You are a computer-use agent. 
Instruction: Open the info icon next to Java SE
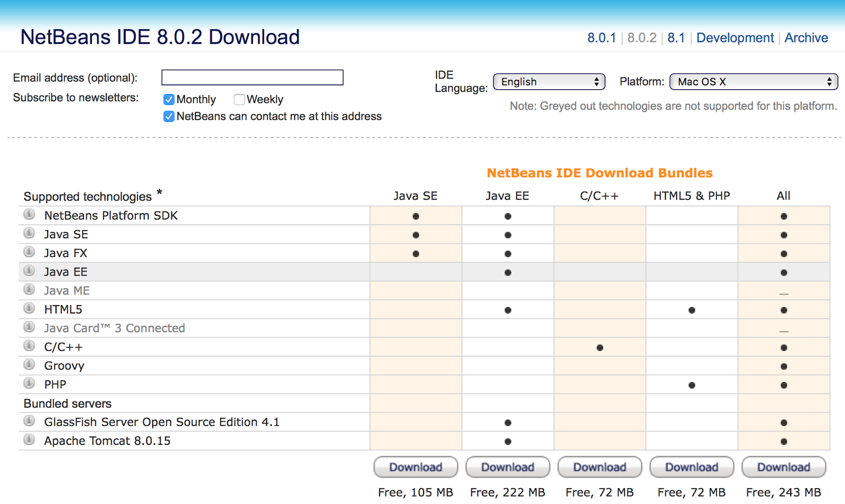click(28, 232)
